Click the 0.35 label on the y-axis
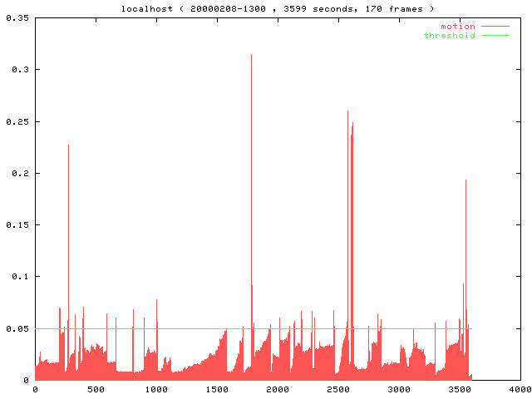 click(x=17, y=17)
